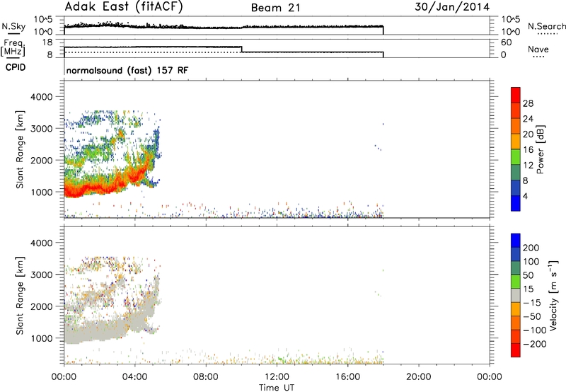
Task: Click the velocity colorbar '-50' label
Action: pos(532,316)
